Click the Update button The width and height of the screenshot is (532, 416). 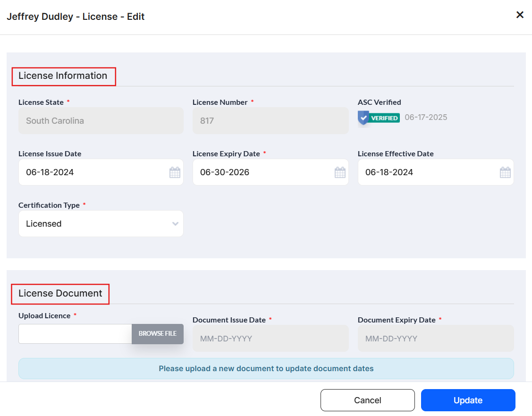(468, 400)
